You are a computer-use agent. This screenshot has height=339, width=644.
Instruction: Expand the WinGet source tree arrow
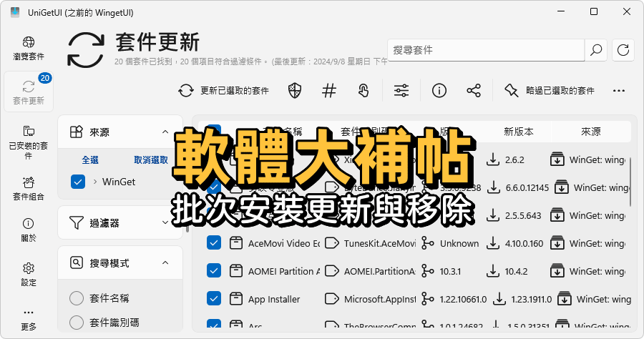click(x=95, y=182)
